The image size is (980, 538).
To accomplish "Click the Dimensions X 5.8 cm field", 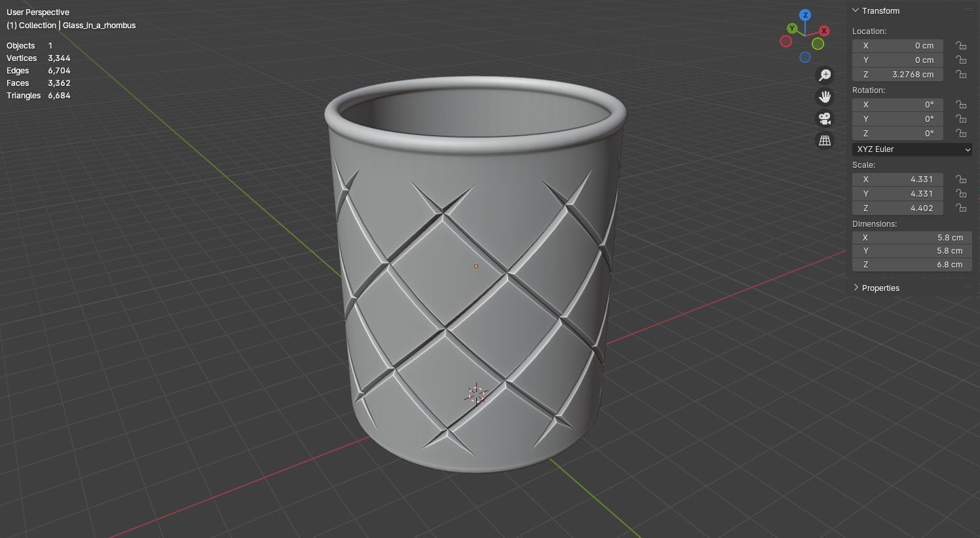I will coord(912,238).
